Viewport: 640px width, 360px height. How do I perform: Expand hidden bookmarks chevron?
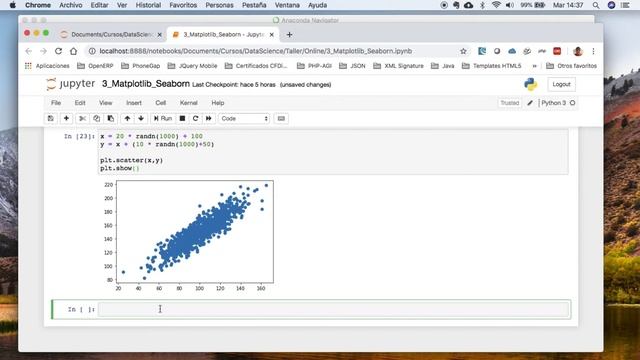[x=534, y=66]
